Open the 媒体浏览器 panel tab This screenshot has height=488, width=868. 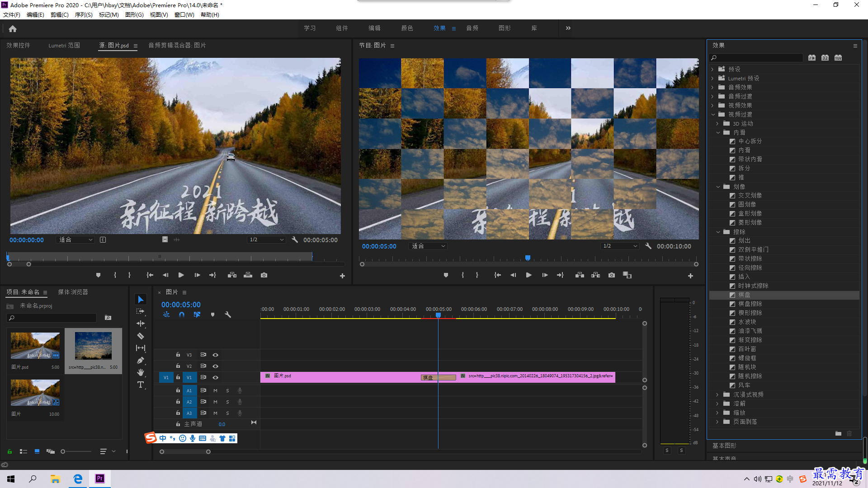point(73,292)
